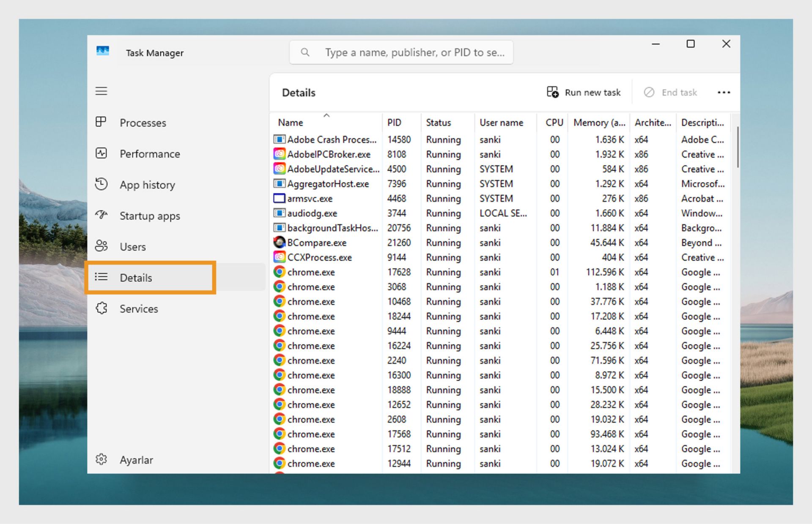Open Ayarlar settings gear icon
Image resolution: width=812 pixels, height=524 pixels.
[x=101, y=459]
